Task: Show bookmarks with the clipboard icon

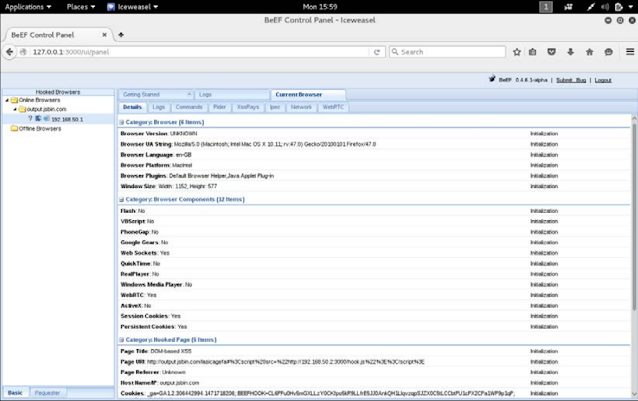Action: pyautogui.click(x=533, y=52)
